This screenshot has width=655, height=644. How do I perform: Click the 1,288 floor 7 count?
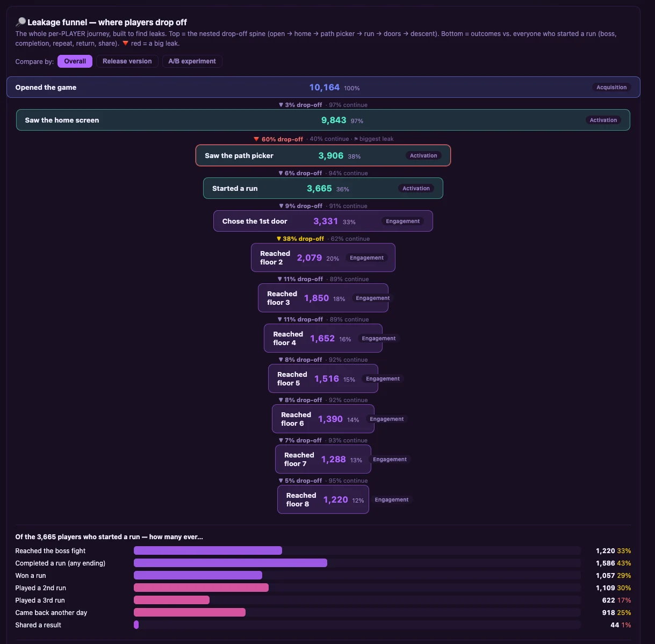[334, 459]
